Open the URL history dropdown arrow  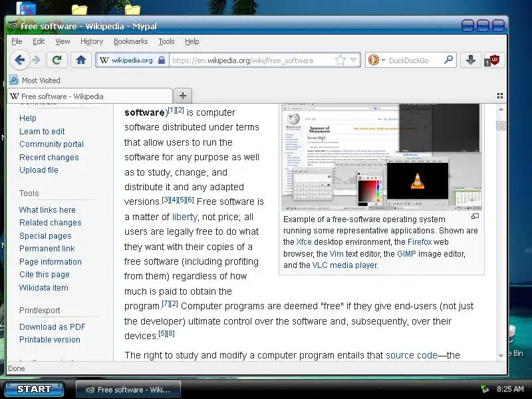354,61
